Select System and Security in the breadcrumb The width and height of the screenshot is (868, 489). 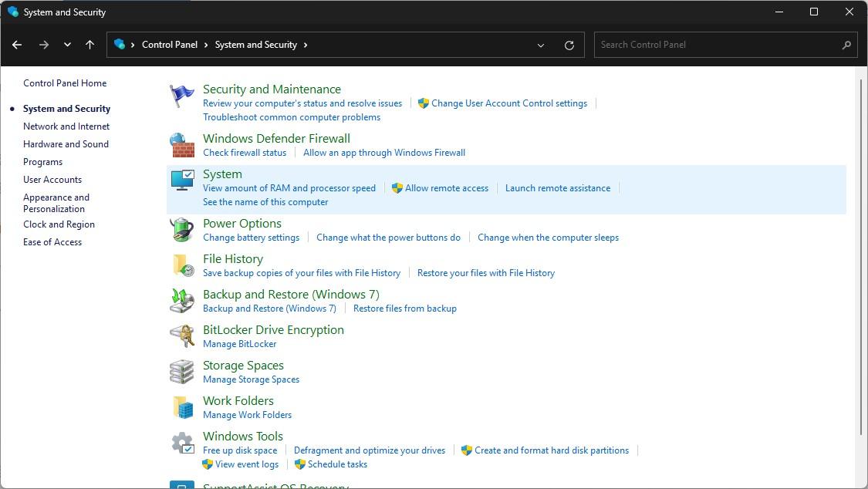click(255, 45)
